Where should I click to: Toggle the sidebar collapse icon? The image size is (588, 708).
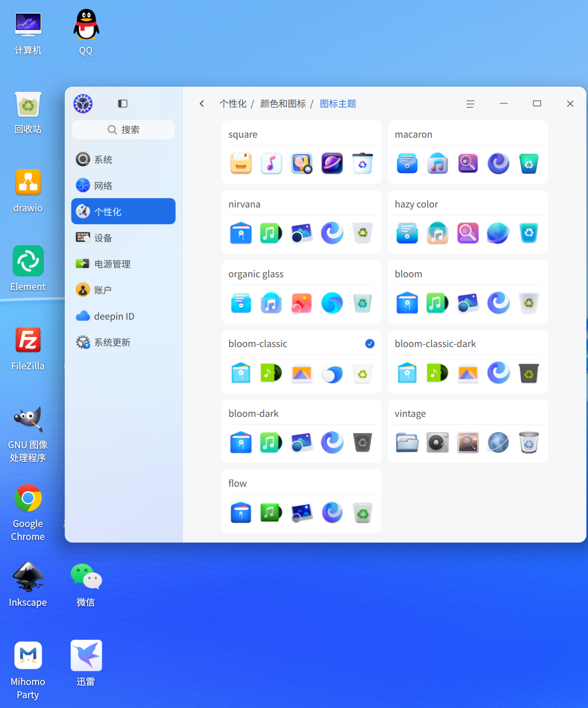tap(123, 103)
